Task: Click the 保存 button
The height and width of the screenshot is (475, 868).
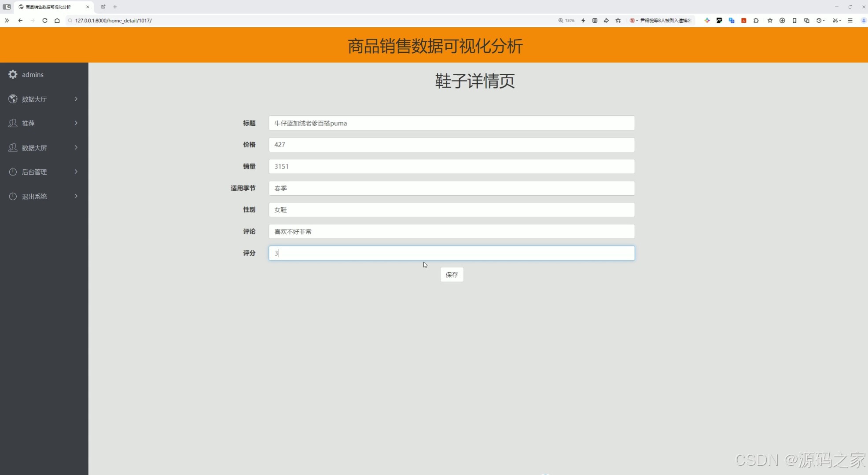Action: (x=452, y=274)
